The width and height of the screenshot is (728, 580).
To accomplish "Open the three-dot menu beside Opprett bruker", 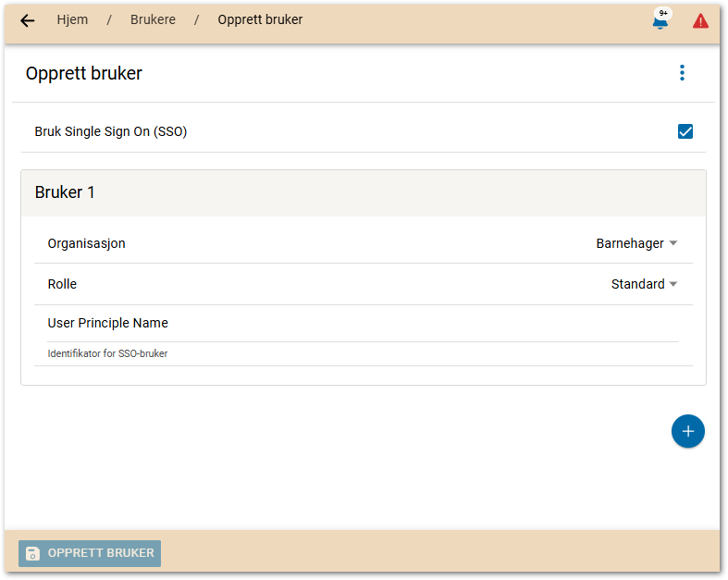I will (x=682, y=73).
